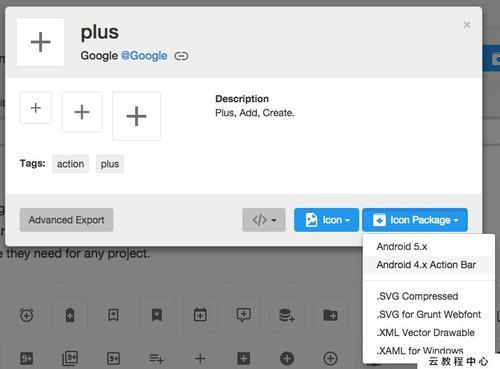Select the comment-plus icon in grid
Screen dimensions: 500x369
pyautogui.click(x=243, y=314)
